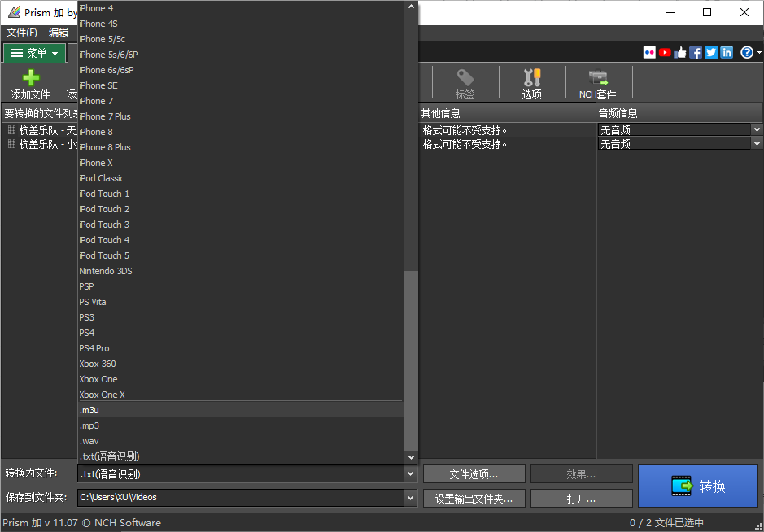Screen dimensions: 764x532
Task: Click the 设置输出文件夹 button
Action: [x=474, y=498]
